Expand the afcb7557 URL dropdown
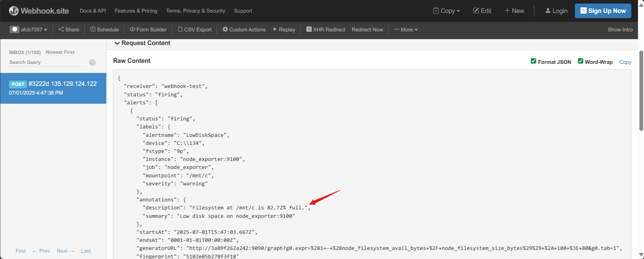 (29, 29)
